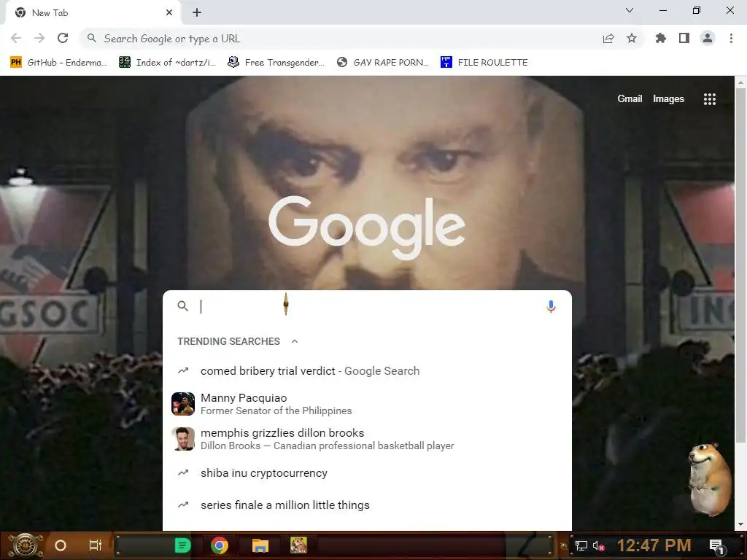The width and height of the screenshot is (747, 560).
Task: Click the browser Forward arrow
Action: [39, 38]
